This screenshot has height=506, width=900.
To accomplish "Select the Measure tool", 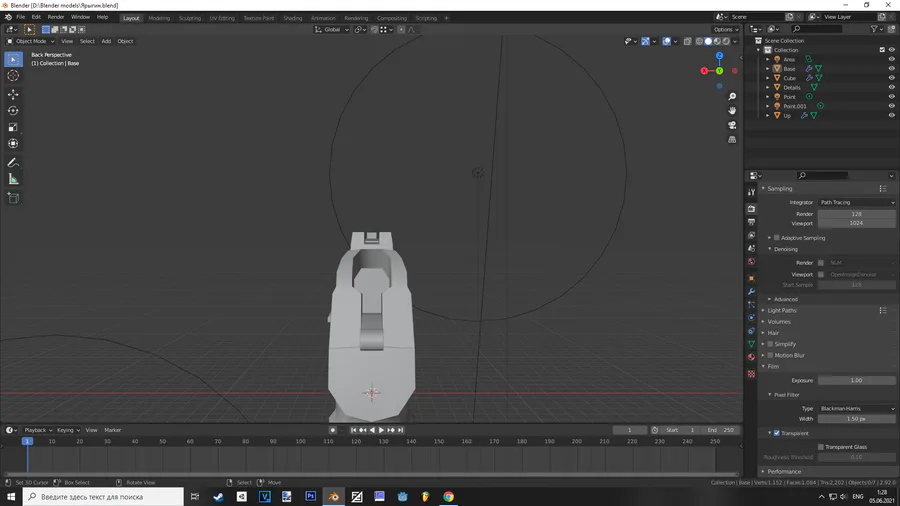I will [13, 180].
